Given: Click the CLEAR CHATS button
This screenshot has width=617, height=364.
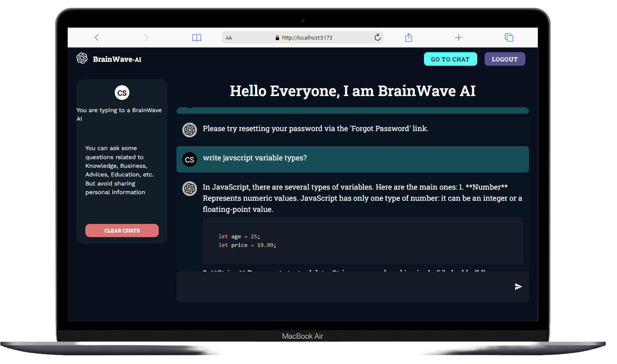Looking at the screenshot, I should [122, 230].
